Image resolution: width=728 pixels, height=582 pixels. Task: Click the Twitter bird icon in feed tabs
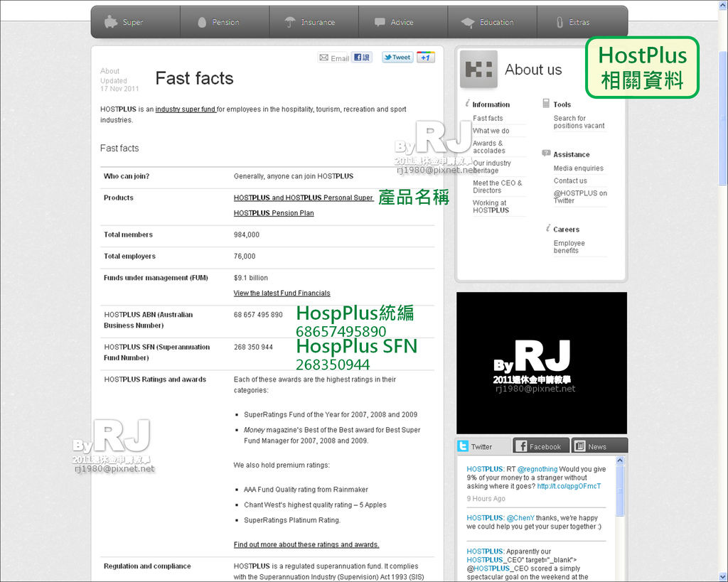point(463,446)
